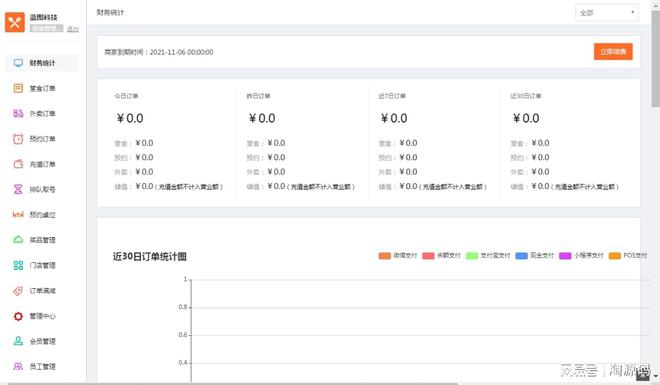Click the large ¥0.0 total under 近7日订单
Screen dimensions: 660x385
tap(394, 118)
